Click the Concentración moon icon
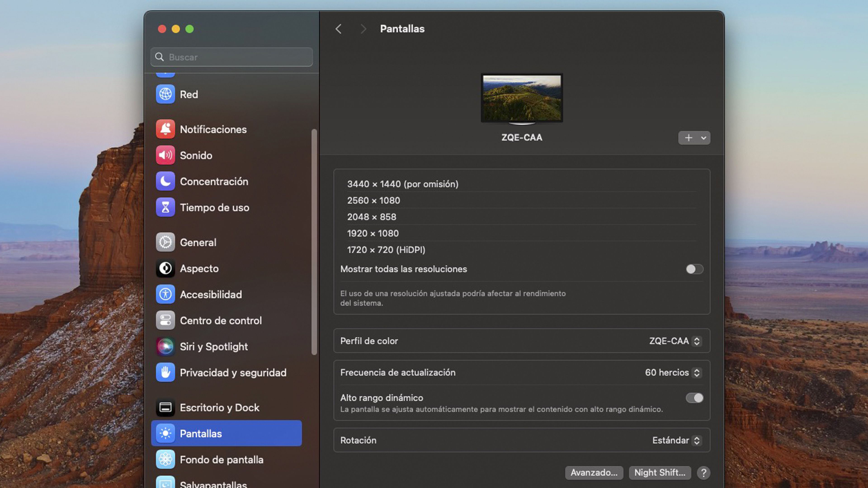This screenshot has height=488, width=868. 165,181
